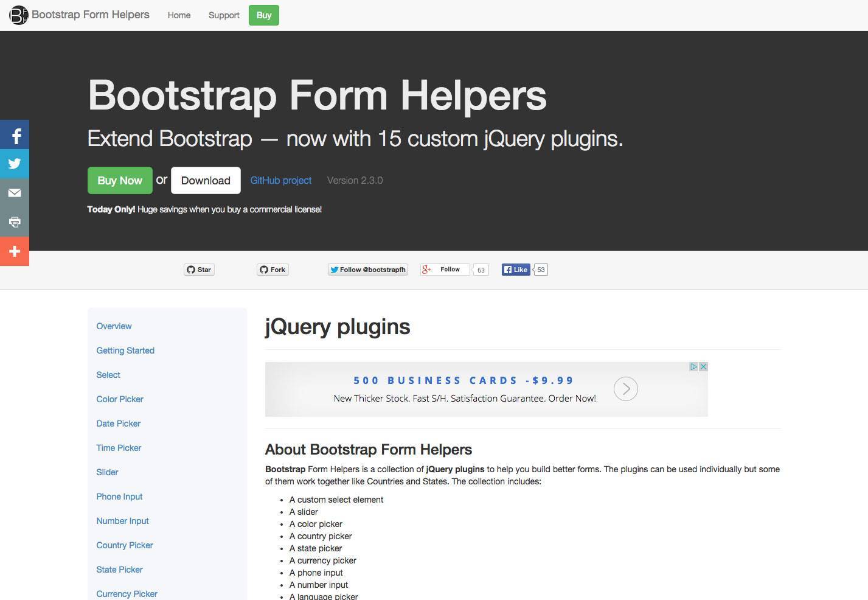Go to Time Picker section
This screenshot has width=868, height=600.
coord(119,448)
